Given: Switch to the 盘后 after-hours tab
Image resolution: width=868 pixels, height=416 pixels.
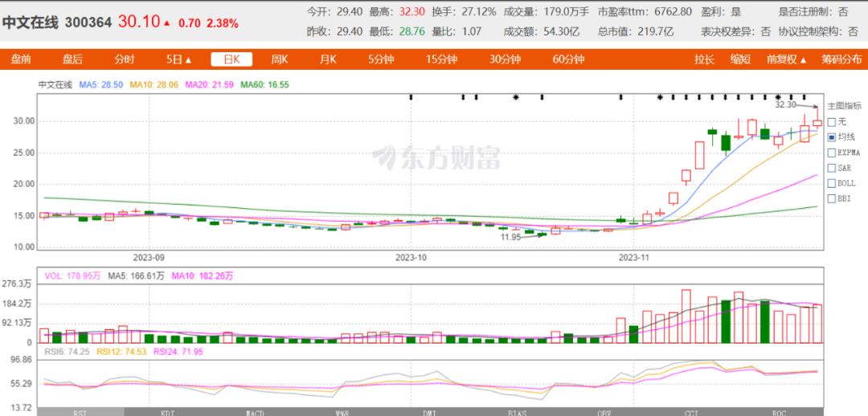Looking at the screenshot, I should tap(72, 59).
